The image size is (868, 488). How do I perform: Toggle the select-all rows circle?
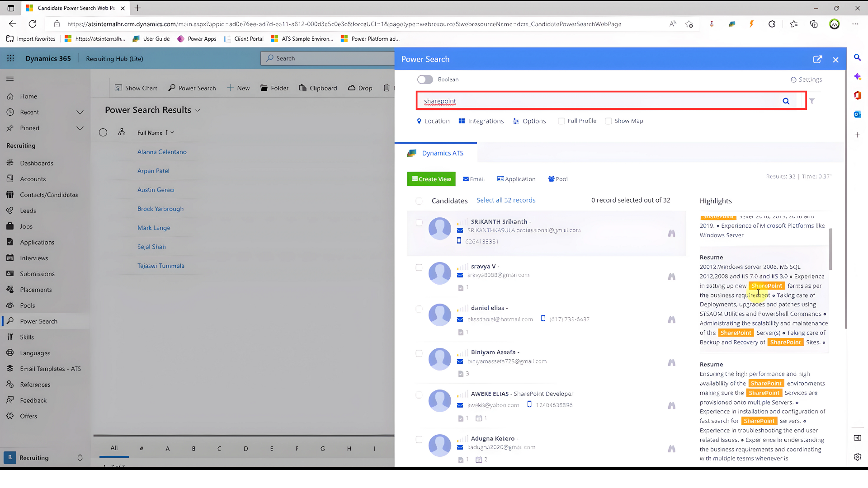point(103,132)
